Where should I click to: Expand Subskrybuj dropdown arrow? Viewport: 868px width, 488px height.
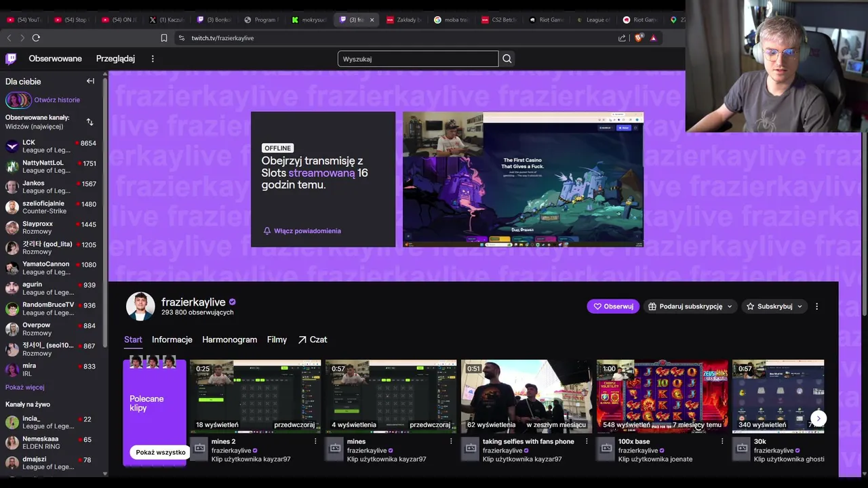800,306
